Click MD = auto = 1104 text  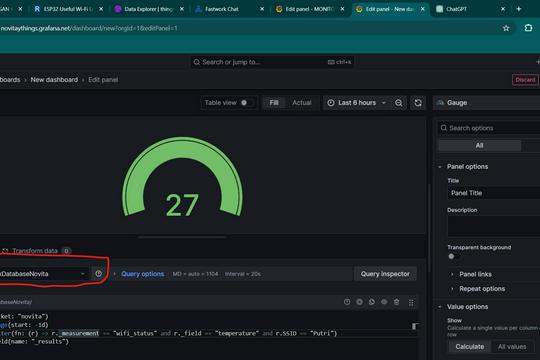tap(195, 274)
